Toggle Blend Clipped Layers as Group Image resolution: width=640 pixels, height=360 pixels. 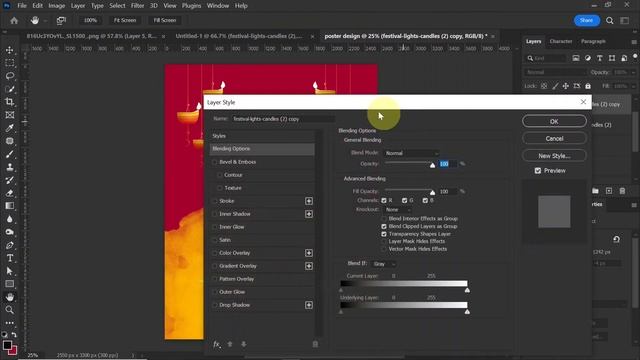pyautogui.click(x=384, y=226)
